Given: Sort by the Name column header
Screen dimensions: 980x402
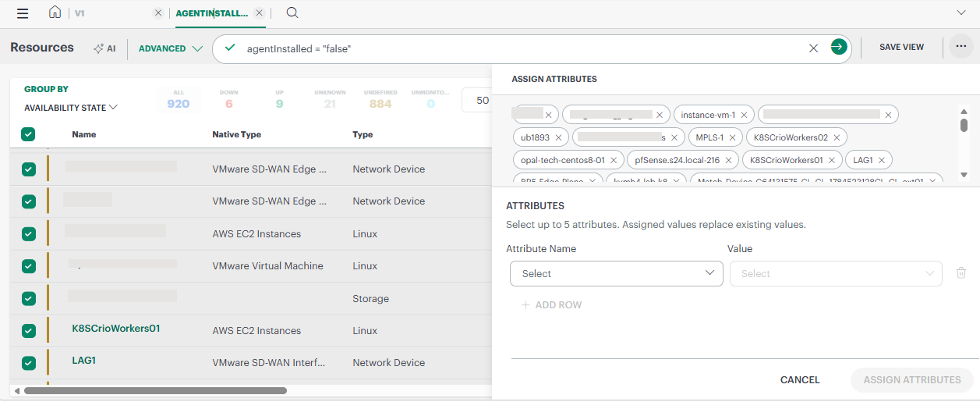Looking at the screenshot, I should coord(84,134).
